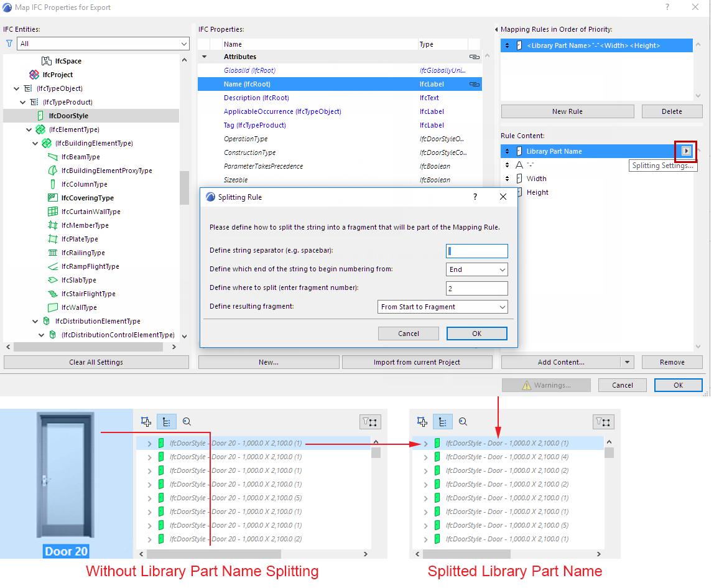Click the Remove button
Image resolution: width=714 pixels, height=588 pixels.
click(672, 362)
